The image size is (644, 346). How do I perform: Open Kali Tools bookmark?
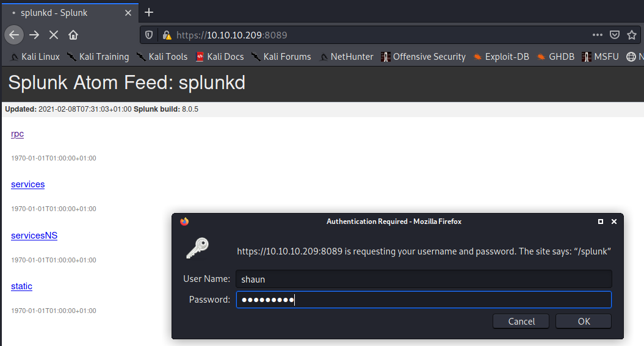tap(162, 57)
